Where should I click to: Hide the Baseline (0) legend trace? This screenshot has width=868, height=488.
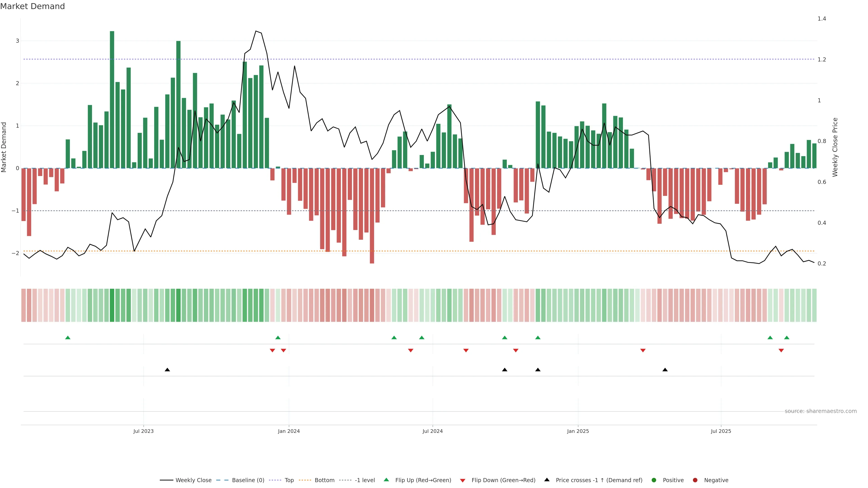tap(248, 480)
